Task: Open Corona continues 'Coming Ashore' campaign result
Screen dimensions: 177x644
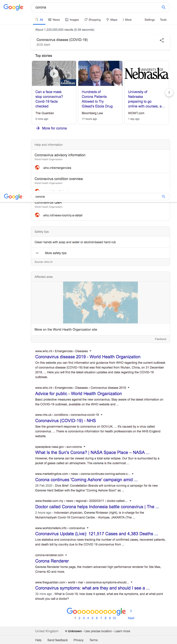Action: click(x=86, y=479)
